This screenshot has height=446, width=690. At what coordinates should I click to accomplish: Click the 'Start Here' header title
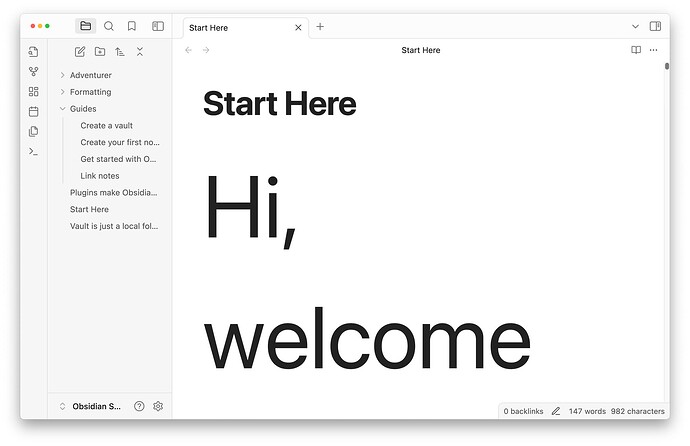click(421, 50)
